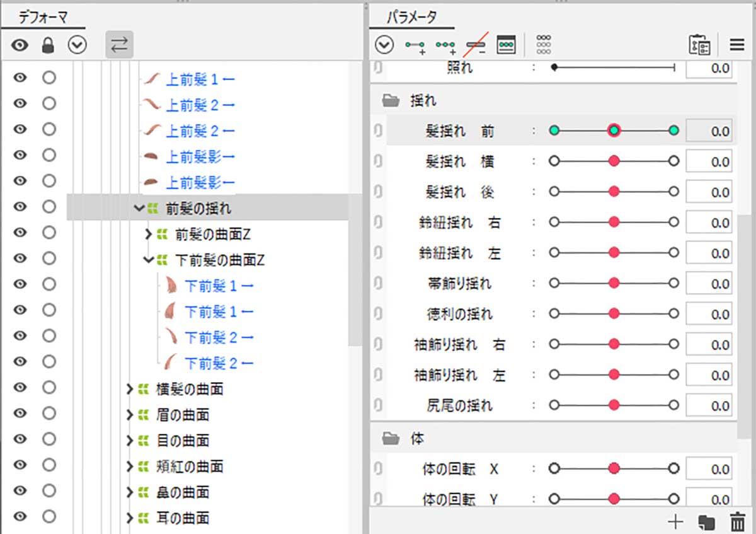Click the trash icon in the Parameter panel

736,522
